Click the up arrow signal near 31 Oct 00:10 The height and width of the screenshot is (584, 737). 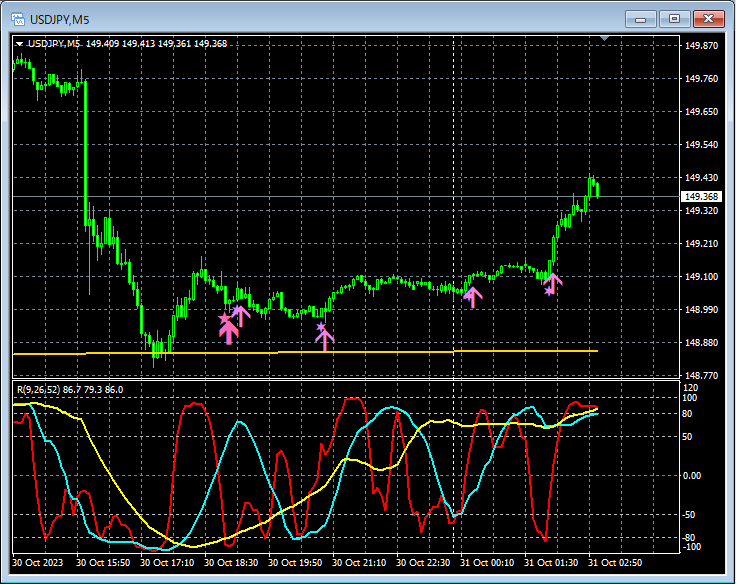pos(473,297)
